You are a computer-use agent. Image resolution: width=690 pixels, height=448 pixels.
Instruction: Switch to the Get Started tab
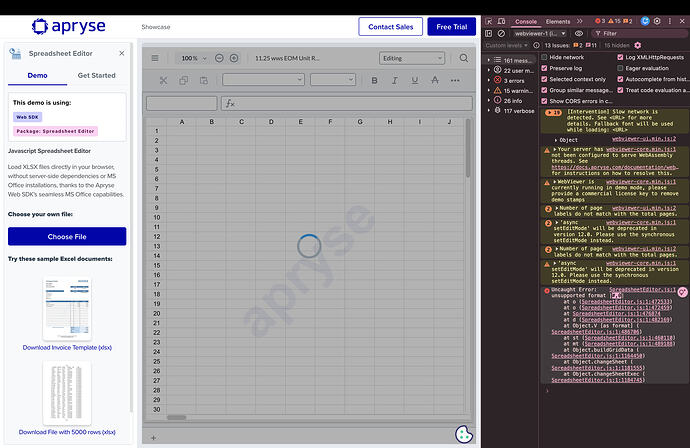click(96, 76)
